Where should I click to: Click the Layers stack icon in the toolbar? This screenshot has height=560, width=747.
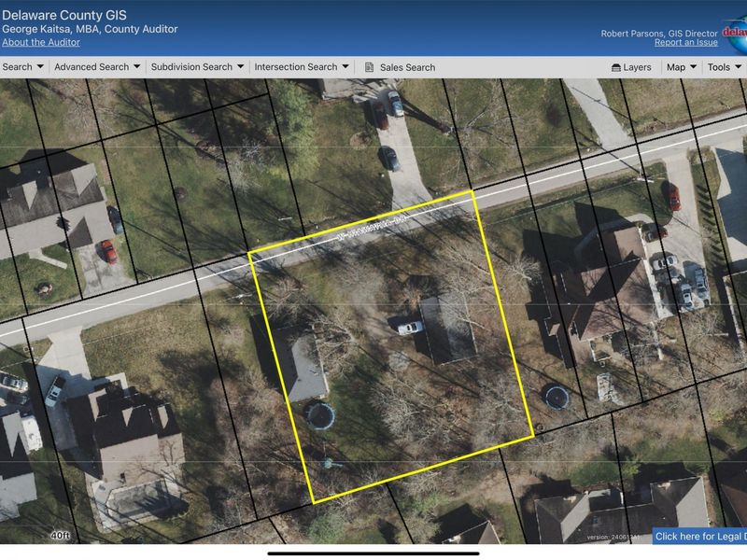[x=615, y=67]
